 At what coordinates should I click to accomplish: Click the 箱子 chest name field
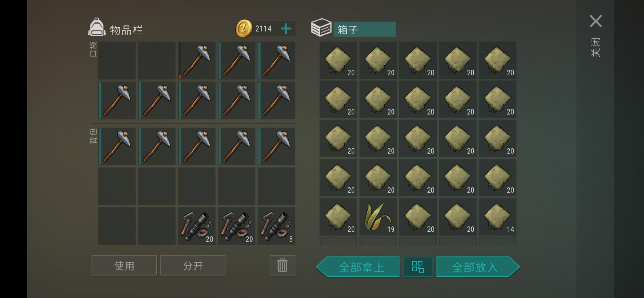coord(365,30)
